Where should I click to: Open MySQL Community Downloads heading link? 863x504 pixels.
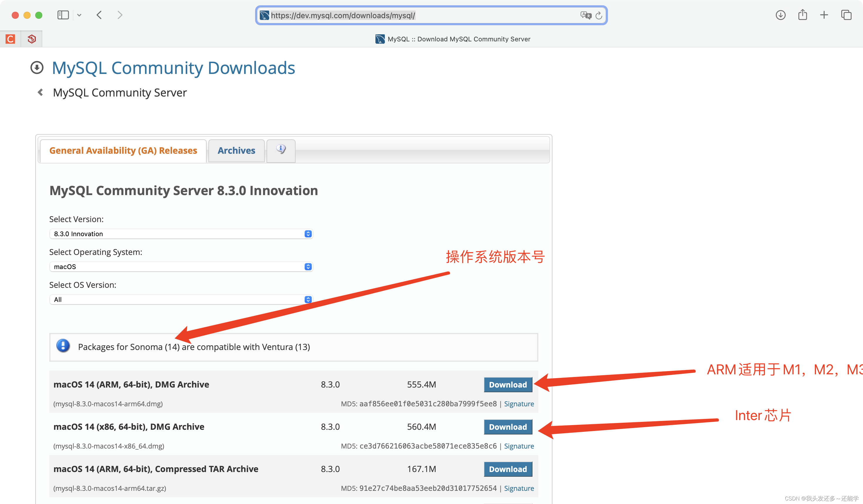click(173, 68)
